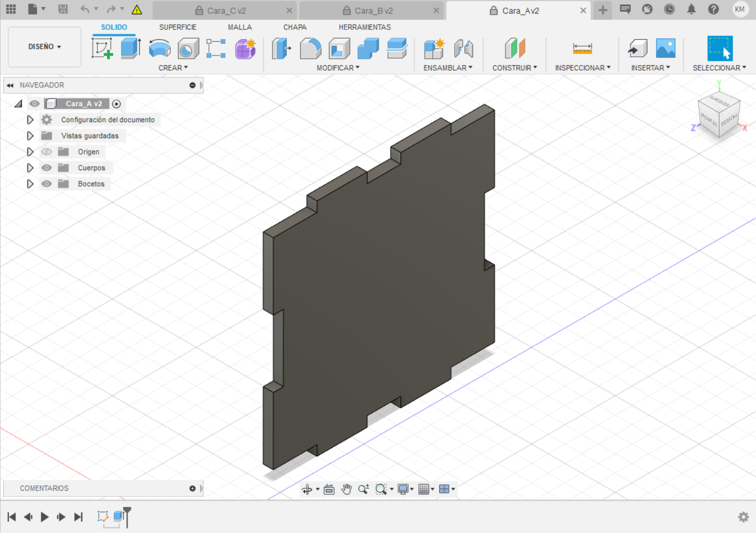Viewport: 756px width, 533px height.
Task: Expand the Origen node
Action: (30, 152)
